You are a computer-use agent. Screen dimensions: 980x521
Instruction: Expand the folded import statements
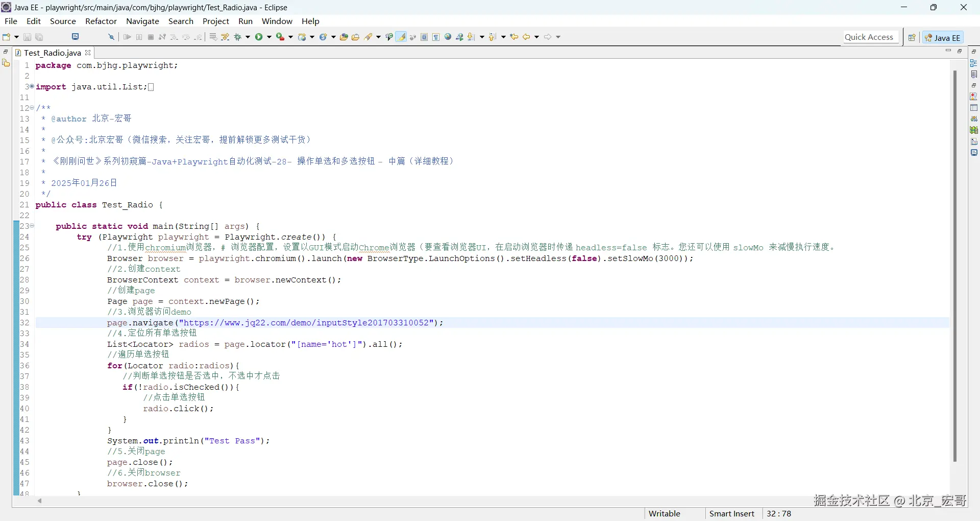pyautogui.click(x=32, y=86)
